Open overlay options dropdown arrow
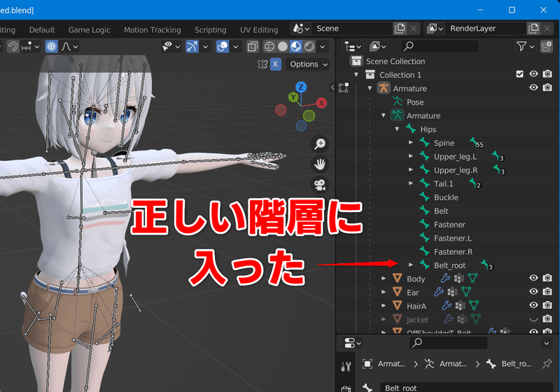Screen dimensions: 560x392 click(236, 46)
